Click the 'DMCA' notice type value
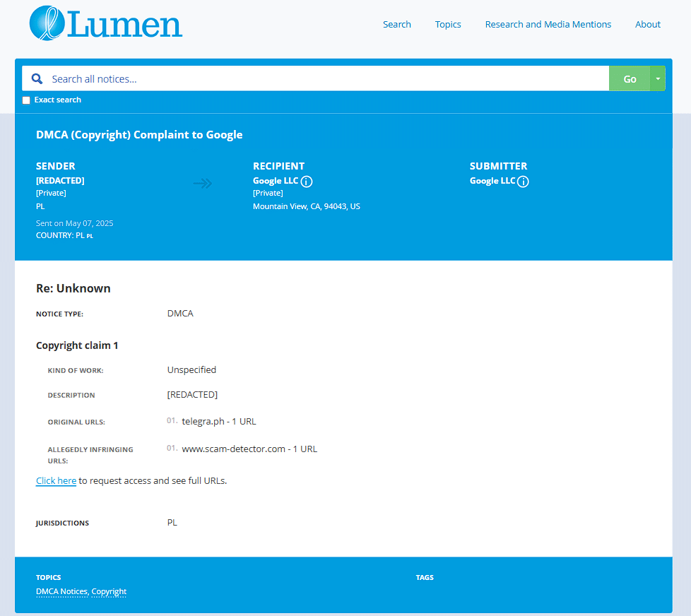 pos(180,313)
